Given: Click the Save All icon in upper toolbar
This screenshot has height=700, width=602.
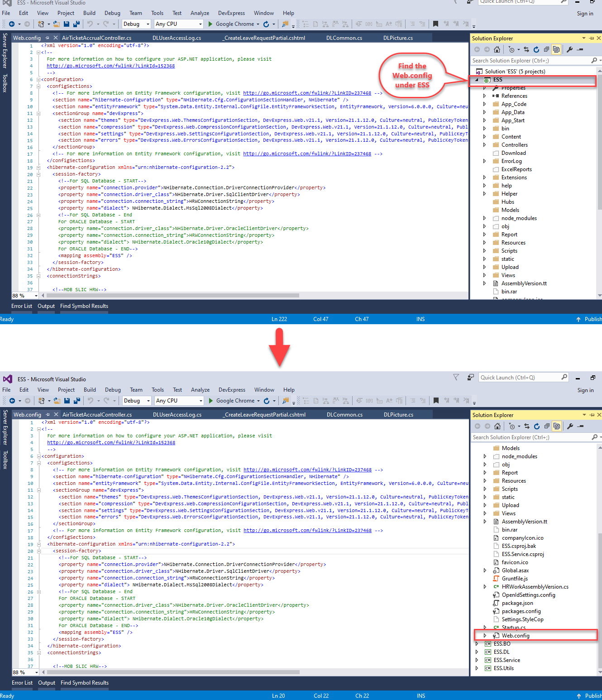Looking at the screenshot, I should click(76, 24).
